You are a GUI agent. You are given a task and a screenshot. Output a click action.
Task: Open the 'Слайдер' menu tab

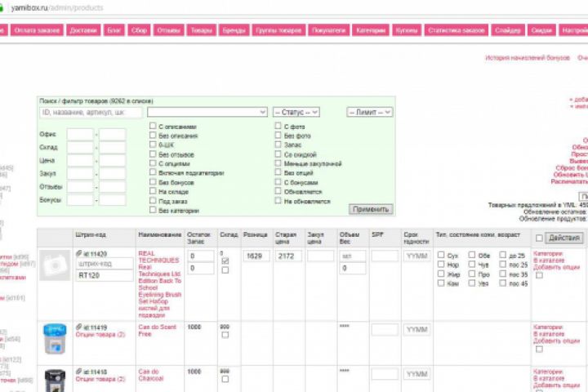coord(508,30)
